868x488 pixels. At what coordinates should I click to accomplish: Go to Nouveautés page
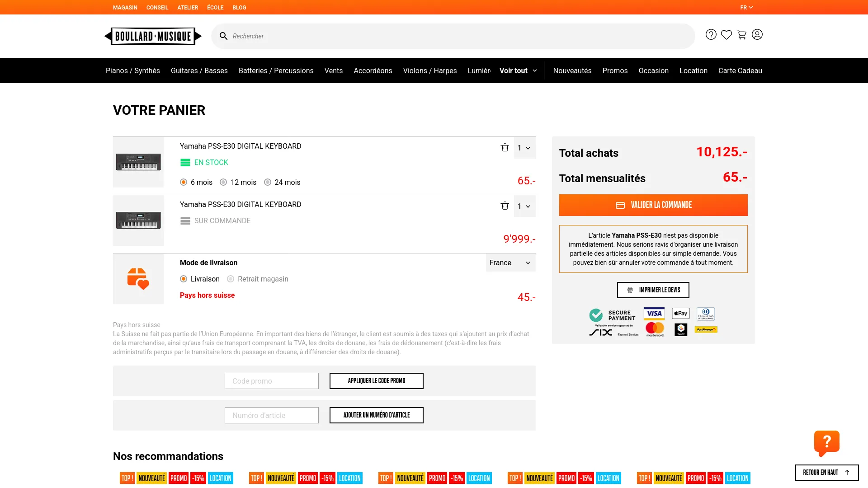point(572,71)
